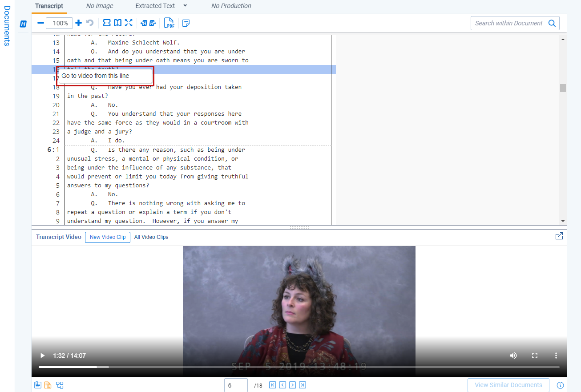581x392 pixels.
Task: Switch to the Transcript tab
Action: [49, 6]
